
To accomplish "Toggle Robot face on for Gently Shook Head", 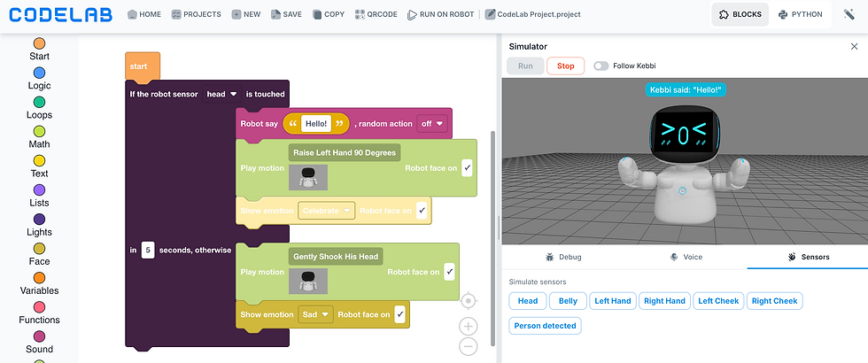I will tap(449, 272).
